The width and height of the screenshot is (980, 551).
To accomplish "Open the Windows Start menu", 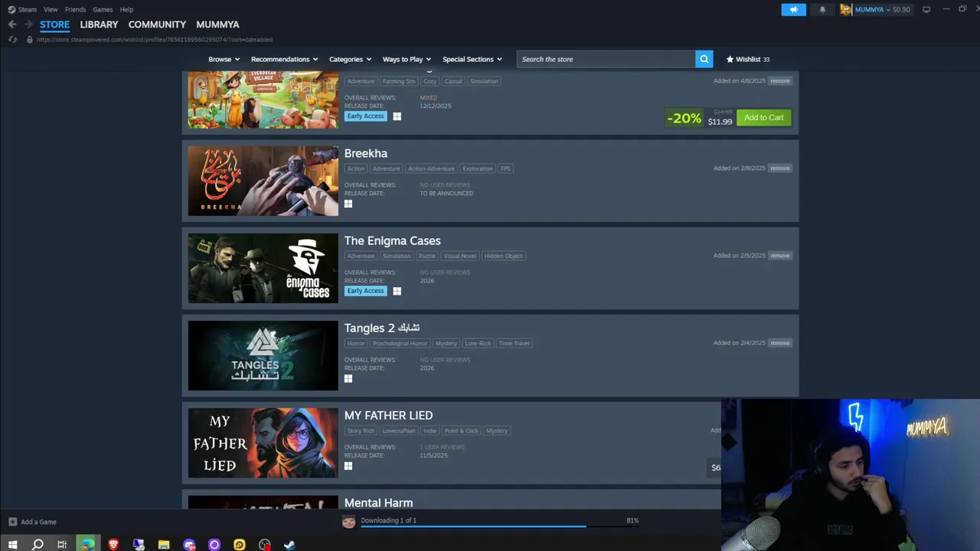I will click(12, 545).
